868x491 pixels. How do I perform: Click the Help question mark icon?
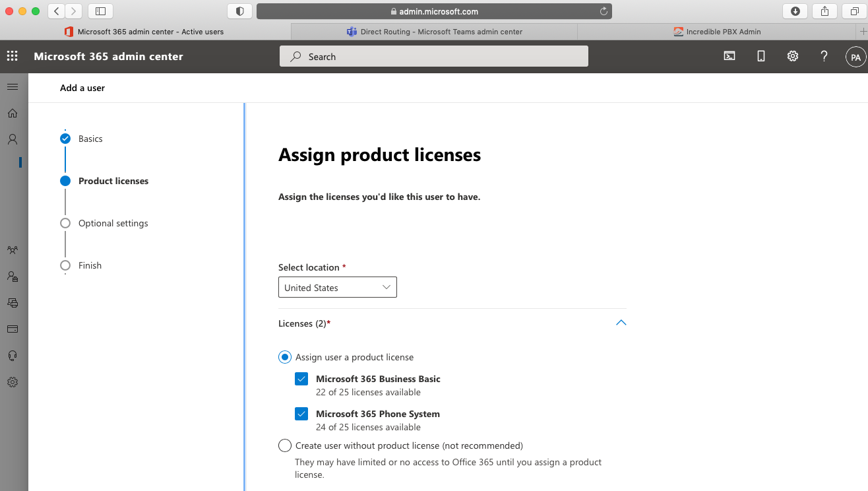pyautogui.click(x=824, y=57)
